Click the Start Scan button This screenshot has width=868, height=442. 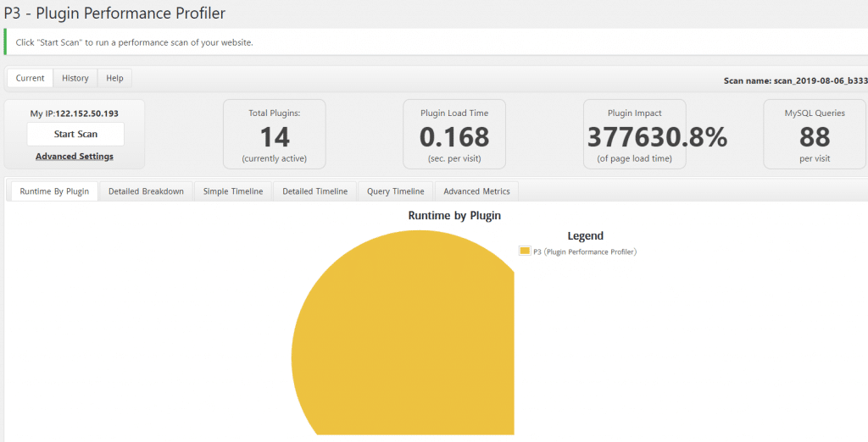click(75, 134)
